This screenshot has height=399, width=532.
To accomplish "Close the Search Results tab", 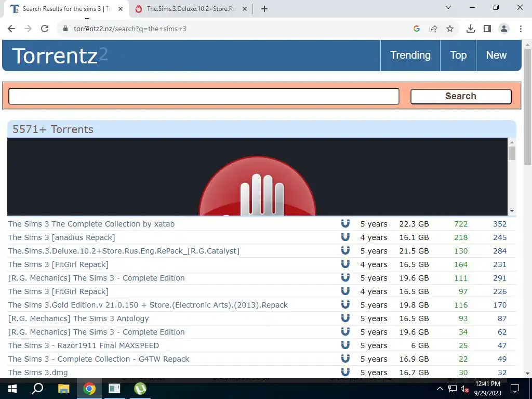I will click(x=121, y=9).
